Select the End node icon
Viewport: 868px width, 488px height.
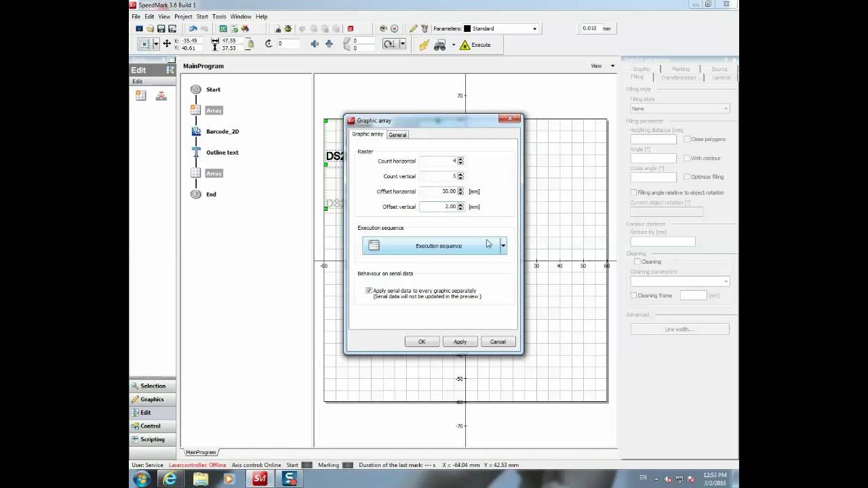tap(196, 194)
